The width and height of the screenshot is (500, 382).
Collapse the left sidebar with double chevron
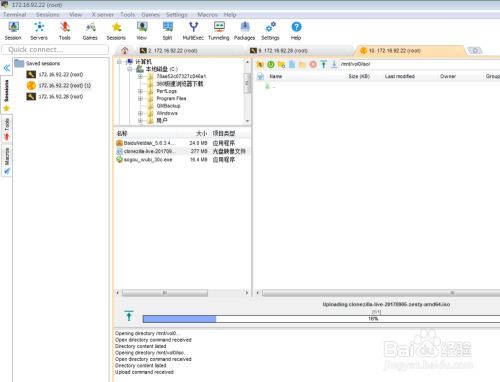pos(7,68)
